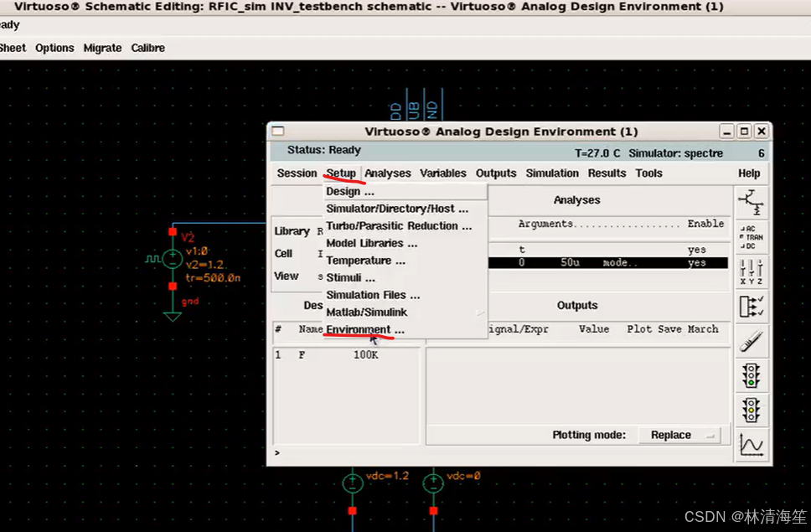Open the Session menu
The image size is (811, 532).
[x=297, y=173]
